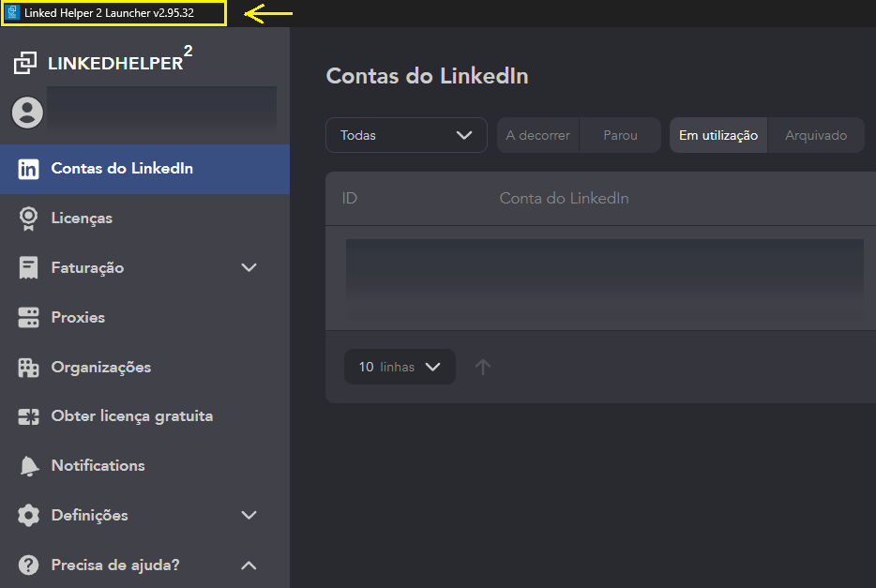Sort by 'Conta do LinkedIn' column header

click(x=564, y=199)
